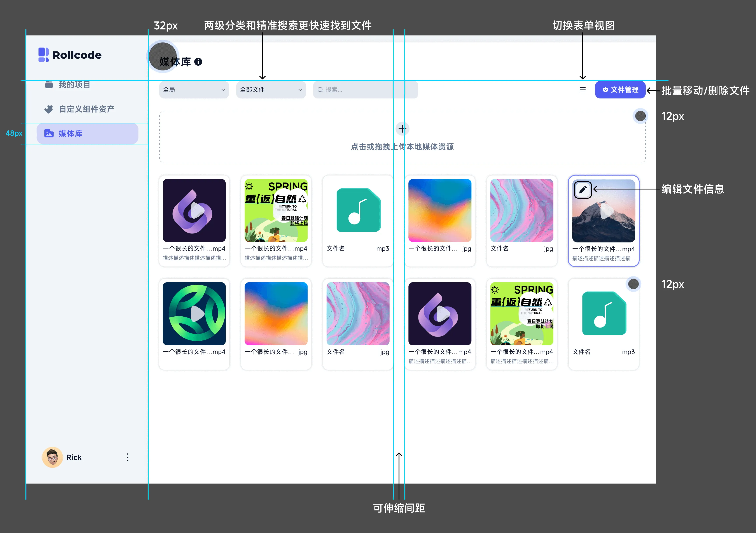
Task: Select 媒体库 in the sidebar
Action: point(87,133)
